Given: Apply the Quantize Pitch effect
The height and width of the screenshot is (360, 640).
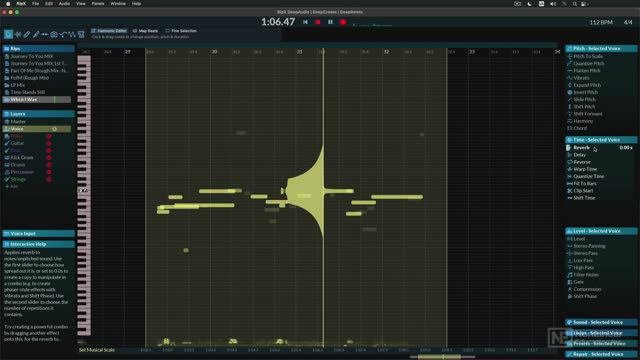Looking at the screenshot, I should [x=589, y=64].
